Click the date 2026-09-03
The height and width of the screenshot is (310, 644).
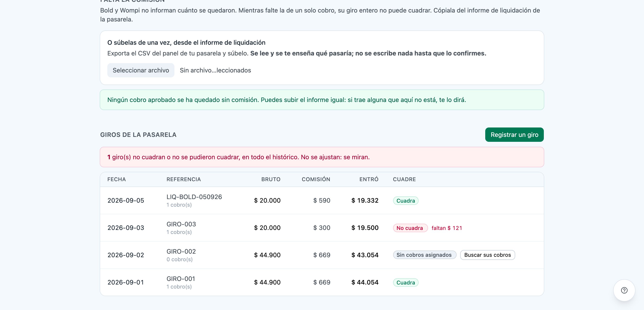(x=126, y=228)
